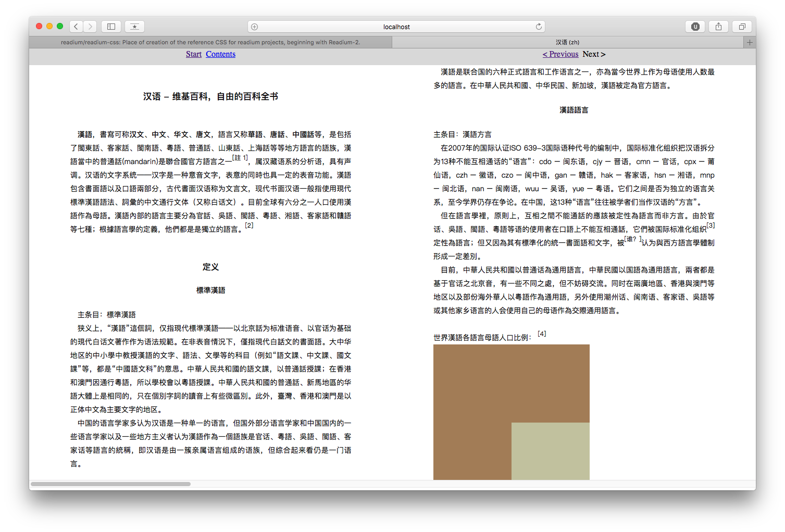
Task: Reload the localhost page
Action: (539, 27)
